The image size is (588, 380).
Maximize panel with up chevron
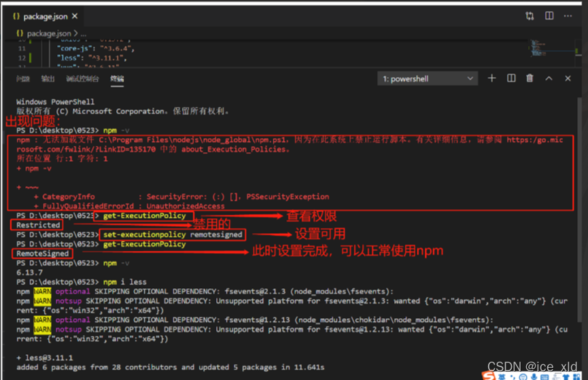pos(549,78)
